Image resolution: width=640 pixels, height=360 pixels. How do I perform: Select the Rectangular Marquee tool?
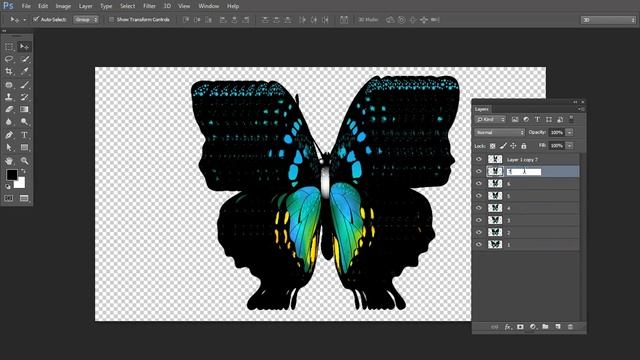(9, 47)
